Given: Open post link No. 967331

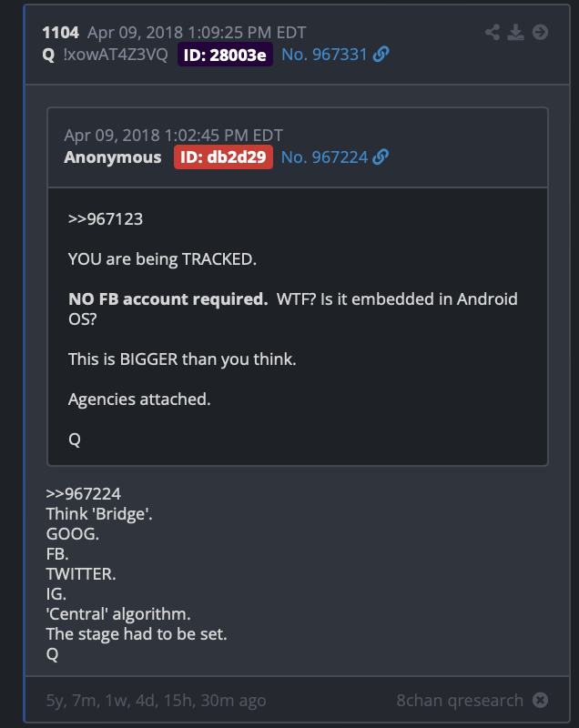Looking at the screenshot, I should (x=325, y=55).
